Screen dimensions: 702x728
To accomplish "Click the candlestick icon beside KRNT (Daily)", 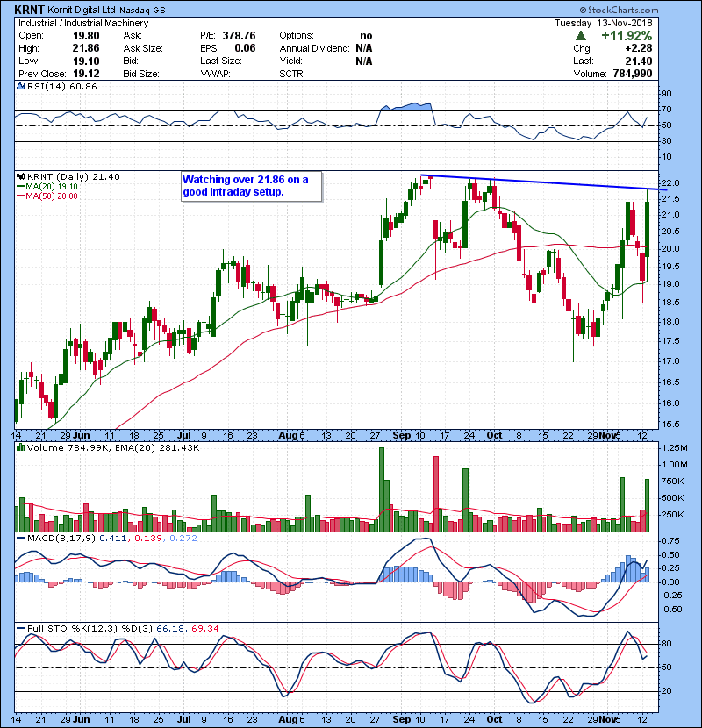I will (x=20, y=176).
